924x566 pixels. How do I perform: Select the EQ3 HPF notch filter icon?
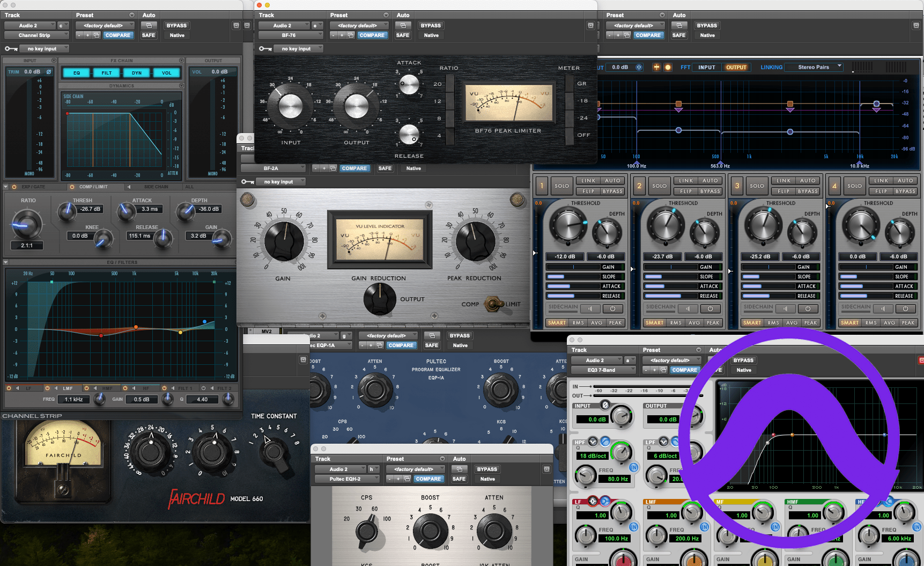point(593,442)
